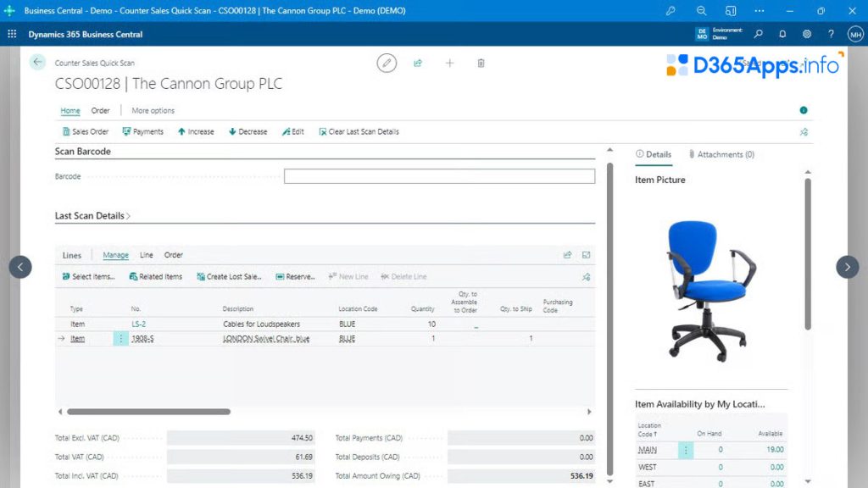Go to the previous slide arrow
This screenshot has height=488, width=868.
tap(20, 267)
